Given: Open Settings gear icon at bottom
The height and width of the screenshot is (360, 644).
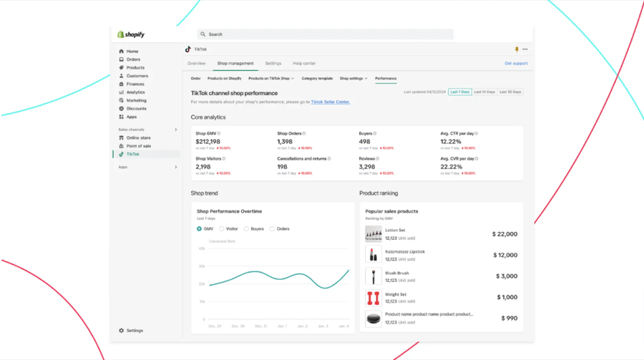Looking at the screenshot, I should pyautogui.click(x=122, y=331).
